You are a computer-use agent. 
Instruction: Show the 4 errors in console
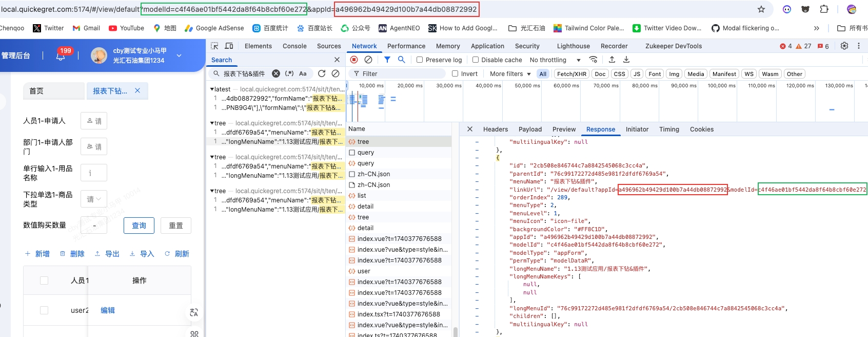[786, 46]
